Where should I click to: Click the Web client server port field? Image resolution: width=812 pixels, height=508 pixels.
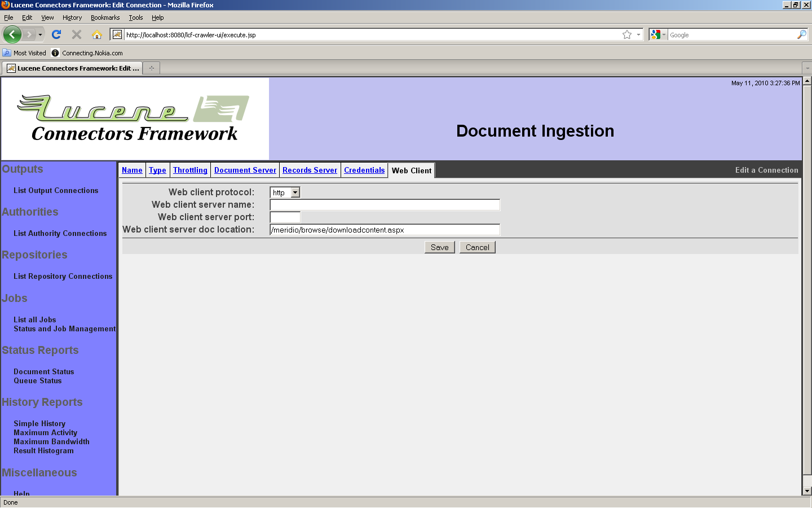point(285,217)
